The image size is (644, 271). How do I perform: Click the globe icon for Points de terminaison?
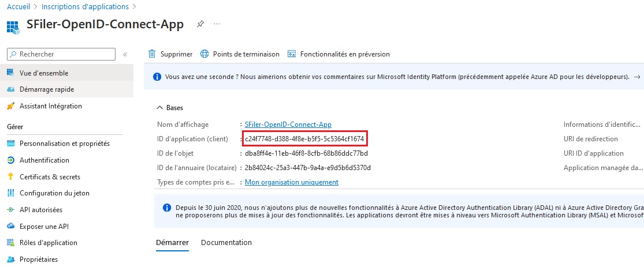(x=204, y=54)
